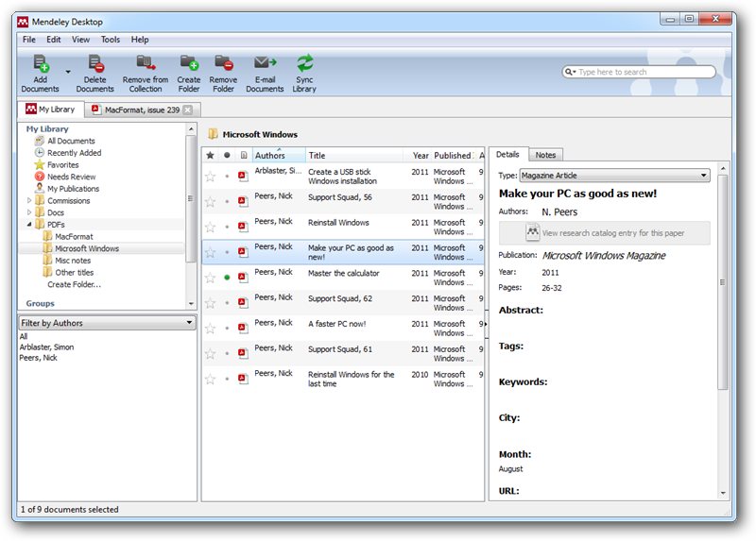Click the Favorites star column header
The width and height of the screenshot is (756, 541).
210,155
